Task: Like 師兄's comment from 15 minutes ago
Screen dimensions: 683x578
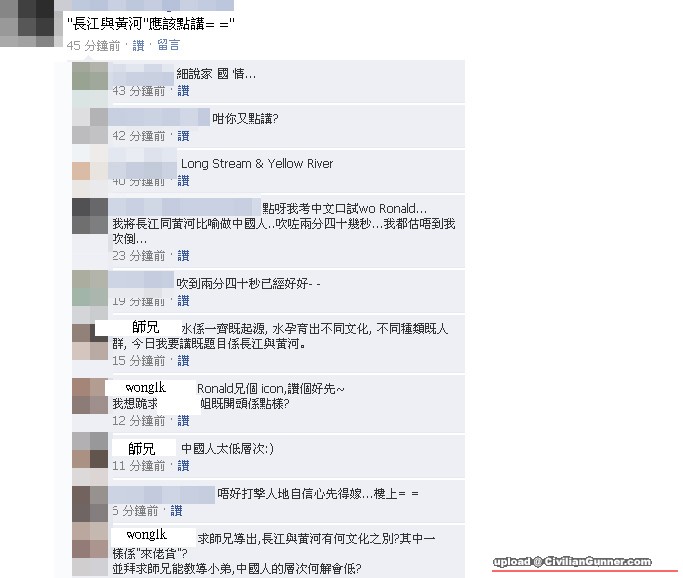Action: [183, 361]
